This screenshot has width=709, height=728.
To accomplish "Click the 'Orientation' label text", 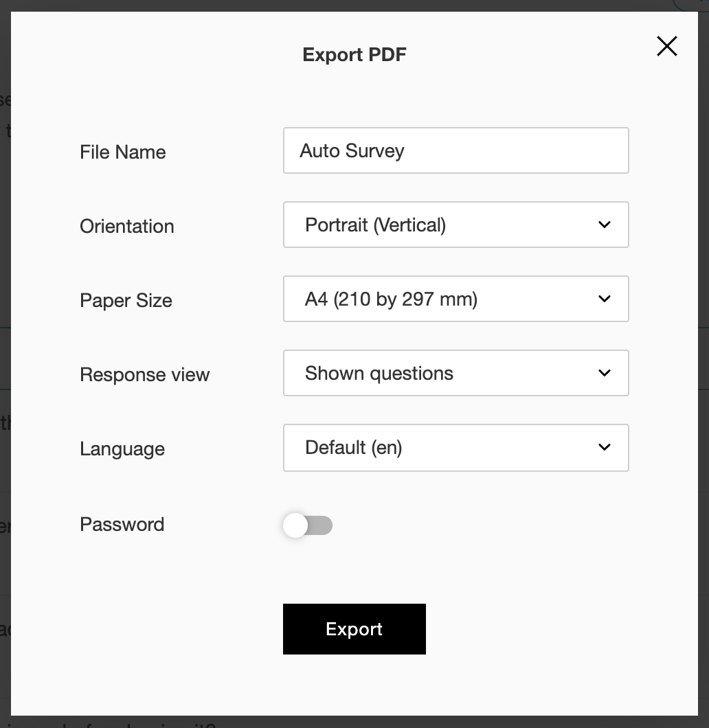I will (x=127, y=226).
